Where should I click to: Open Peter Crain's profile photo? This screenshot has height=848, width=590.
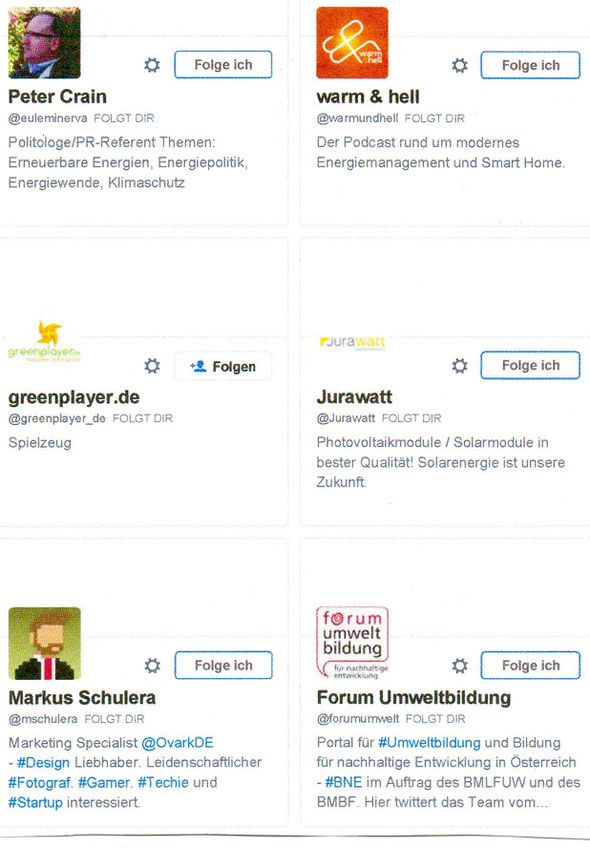44,43
